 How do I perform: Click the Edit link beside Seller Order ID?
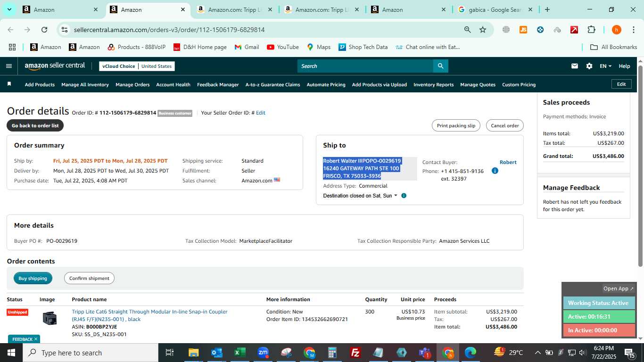[260, 113]
